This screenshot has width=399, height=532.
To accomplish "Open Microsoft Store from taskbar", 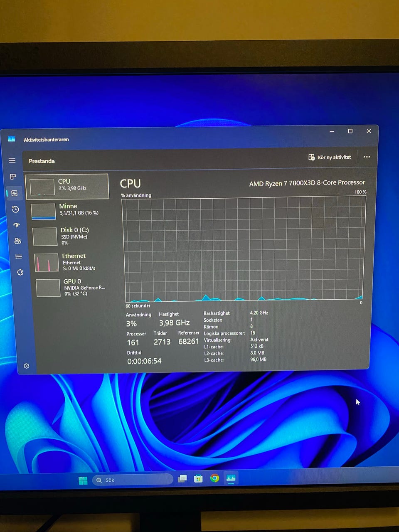I will (x=198, y=479).
